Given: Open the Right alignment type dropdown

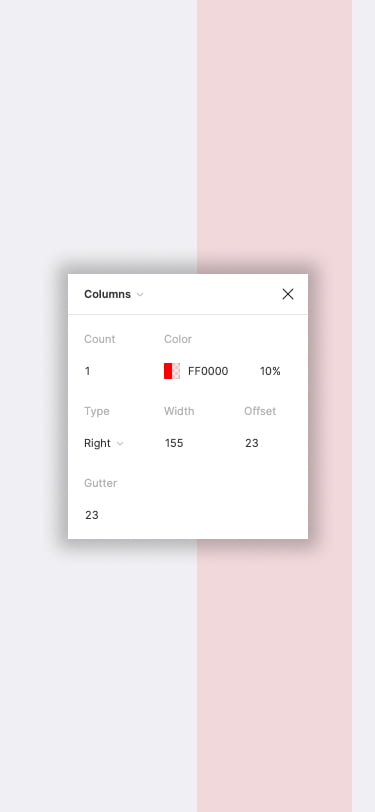Looking at the screenshot, I should point(104,443).
